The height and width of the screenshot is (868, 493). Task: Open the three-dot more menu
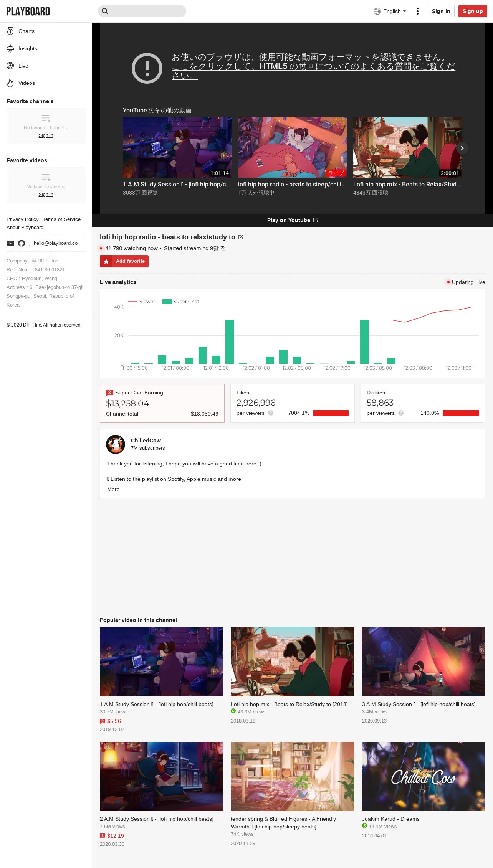tap(418, 11)
